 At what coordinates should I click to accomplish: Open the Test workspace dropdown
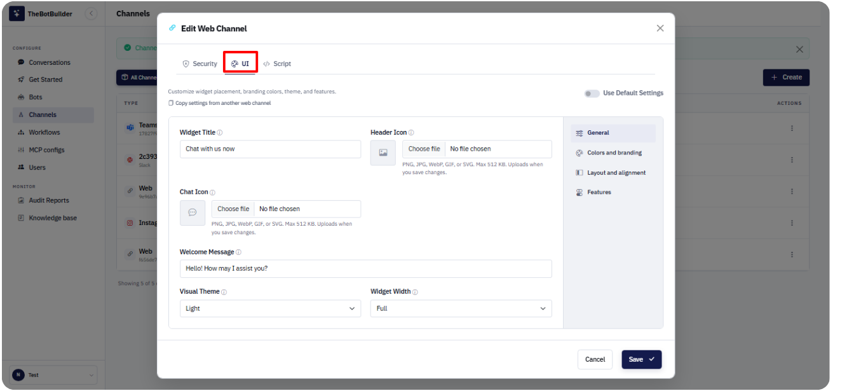click(x=53, y=375)
